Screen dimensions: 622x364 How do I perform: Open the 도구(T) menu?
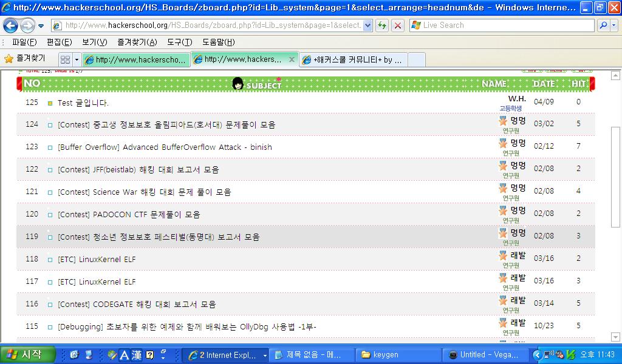pyautogui.click(x=180, y=42)
